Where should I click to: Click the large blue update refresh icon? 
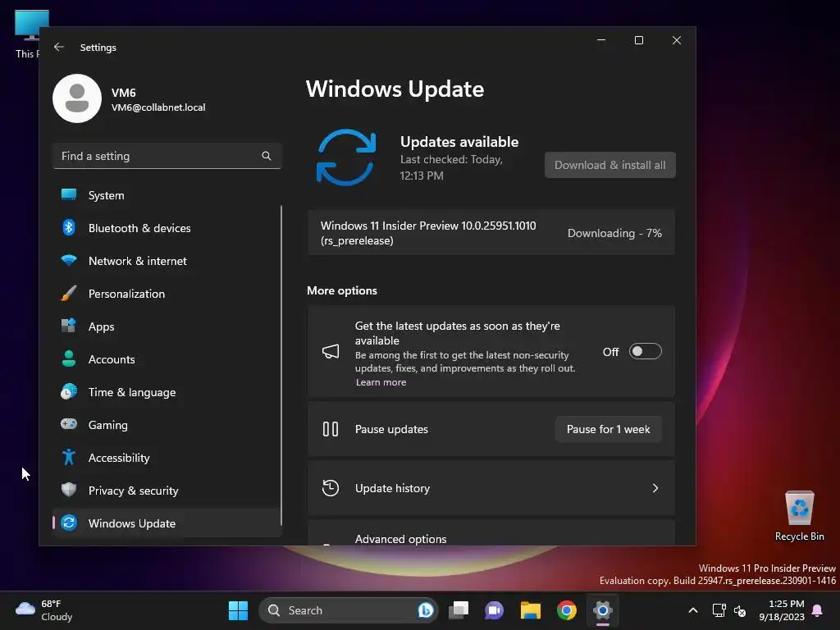tap(346, 157)
